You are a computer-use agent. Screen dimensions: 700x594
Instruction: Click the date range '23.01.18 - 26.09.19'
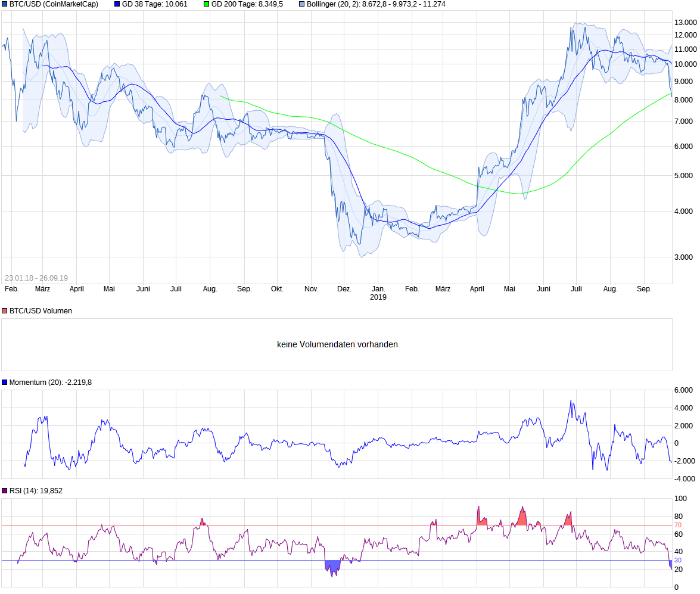coord(36,278)
